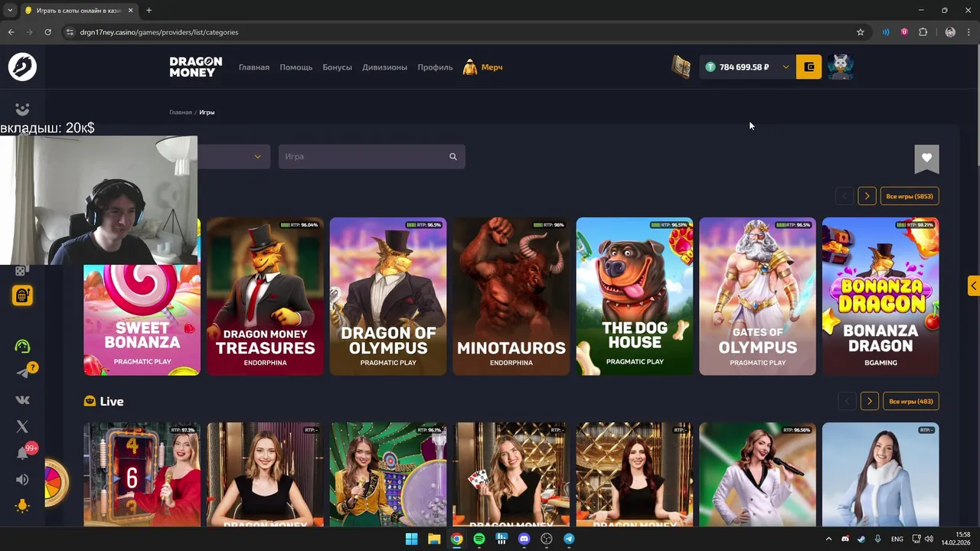Screen dimensions: 980x551
Task: Open the Профиль nav item
Action: 436,67
